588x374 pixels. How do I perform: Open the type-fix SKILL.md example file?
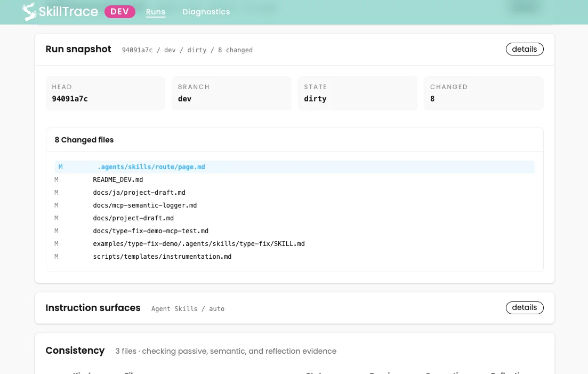pyautogui.click(x=294, y=243)
